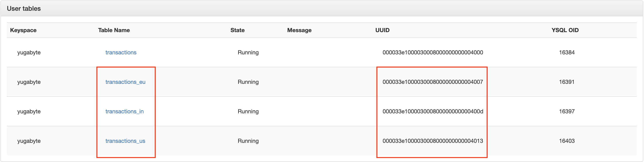Click the transactions_in table link
Viewport: 644px width, 162px height.
(124, 112)
